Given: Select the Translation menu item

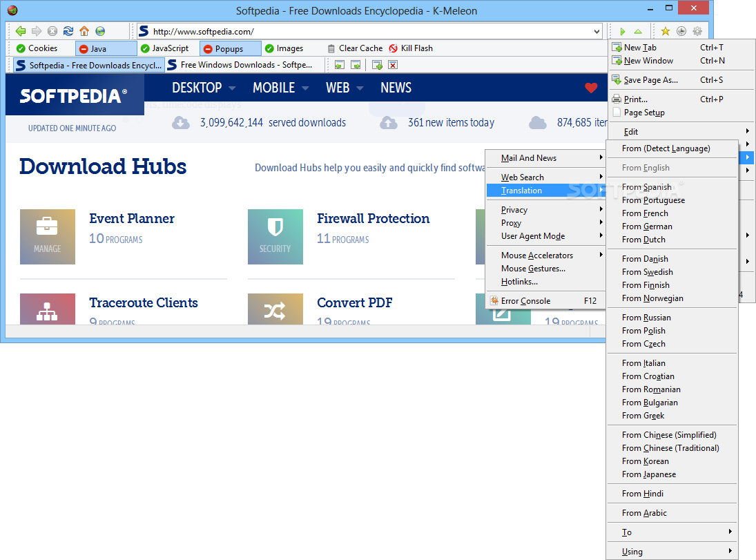Looking at the screenshot, I should (x=546, y=191).
